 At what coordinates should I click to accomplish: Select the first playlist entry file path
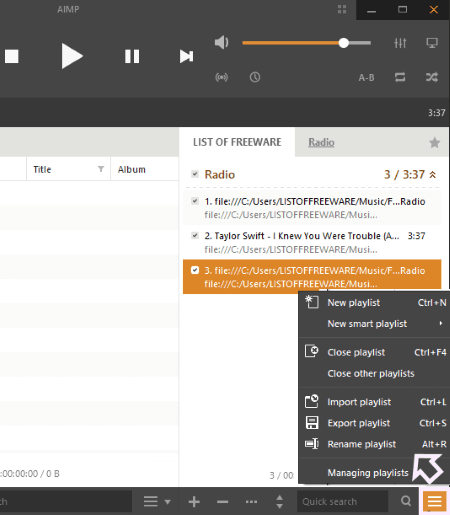pos(312,208)
